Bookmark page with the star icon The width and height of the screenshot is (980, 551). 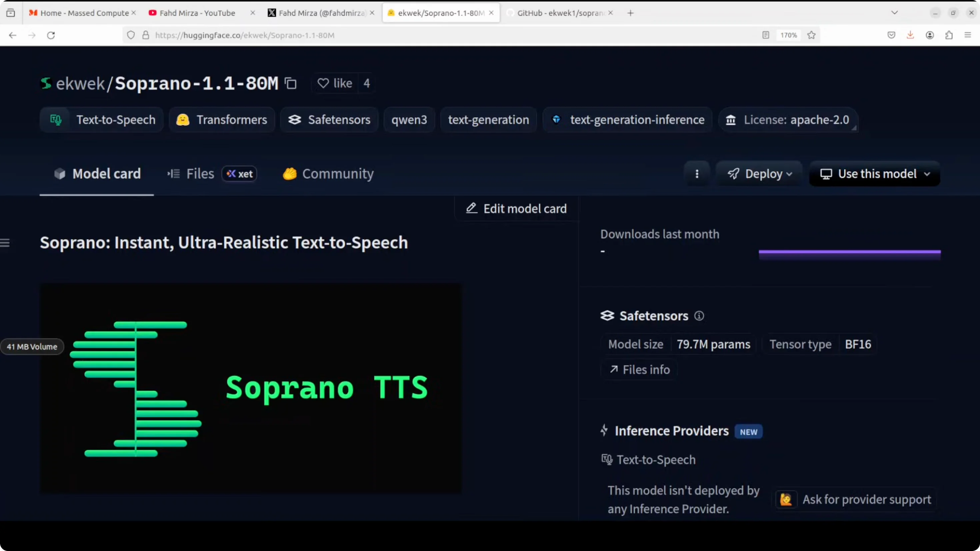tap(811, 35)
